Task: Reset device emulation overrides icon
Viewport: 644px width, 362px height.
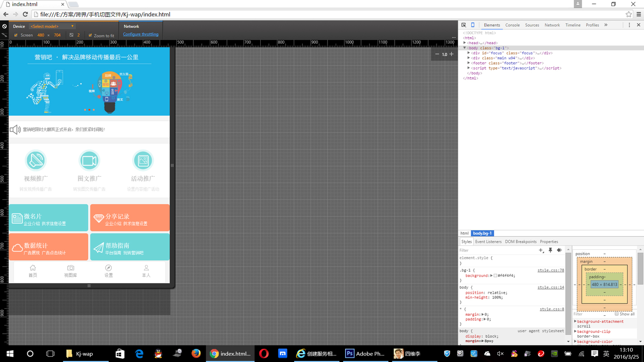Action: point(4,26)
